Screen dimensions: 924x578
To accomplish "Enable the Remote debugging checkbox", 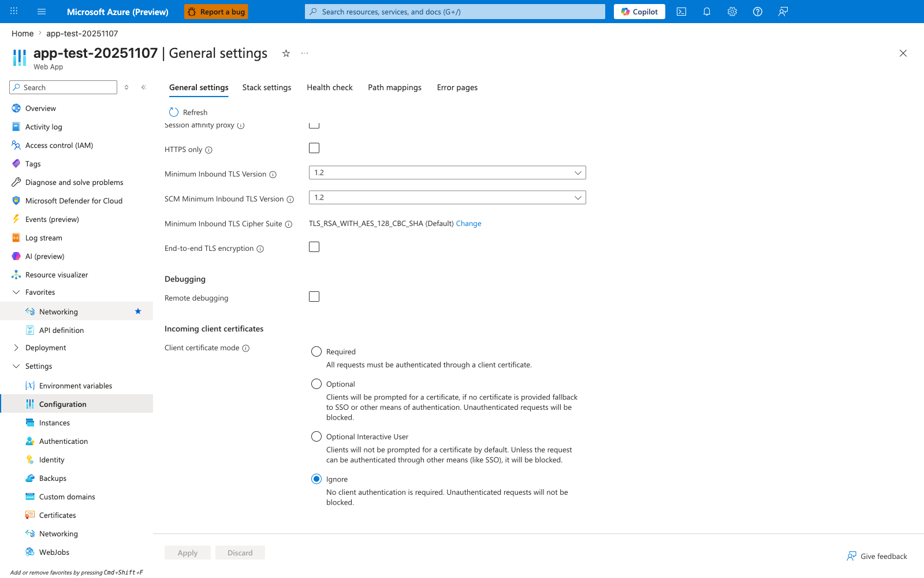I will pyautogui.click(x=314, y=297).
